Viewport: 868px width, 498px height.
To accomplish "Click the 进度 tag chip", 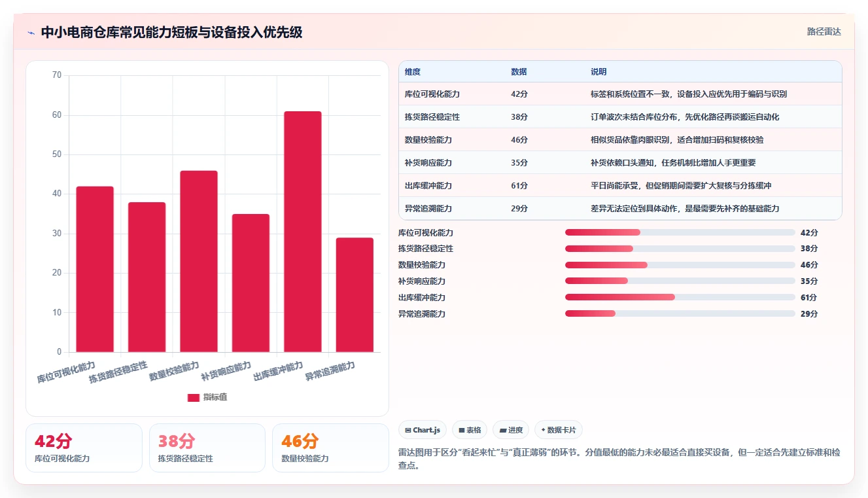I will [511, 430].
